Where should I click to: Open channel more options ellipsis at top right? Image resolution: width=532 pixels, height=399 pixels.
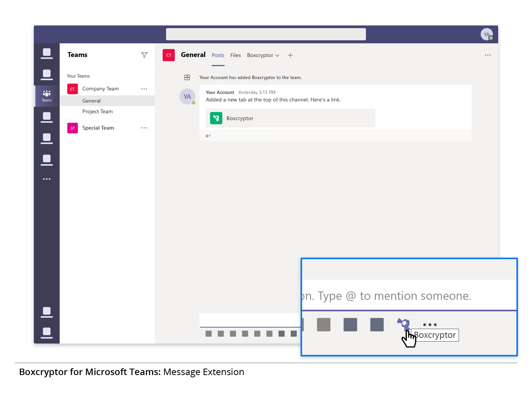pyautogui.click(x=488, y=55)
